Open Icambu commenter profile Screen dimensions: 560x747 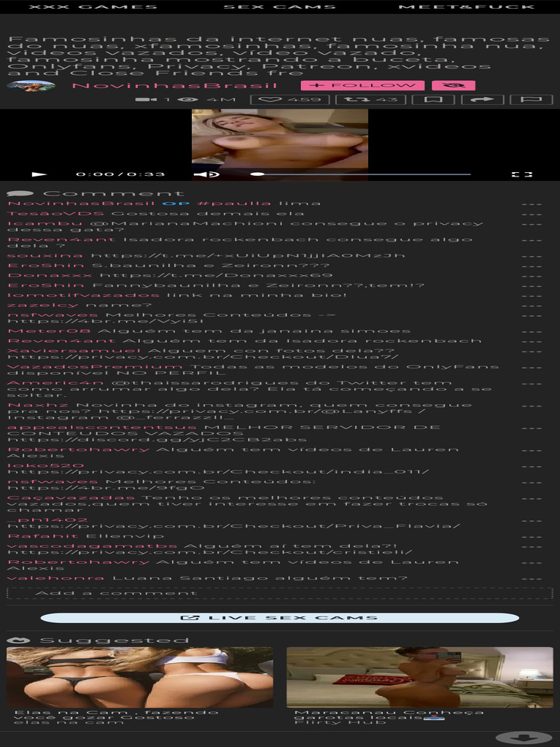pos(44,223)
